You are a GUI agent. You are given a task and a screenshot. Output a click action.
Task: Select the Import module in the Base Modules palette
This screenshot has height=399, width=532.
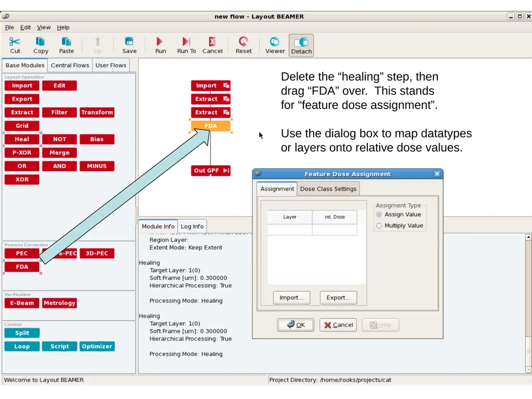pyautogui.click(x=22, y=86)
